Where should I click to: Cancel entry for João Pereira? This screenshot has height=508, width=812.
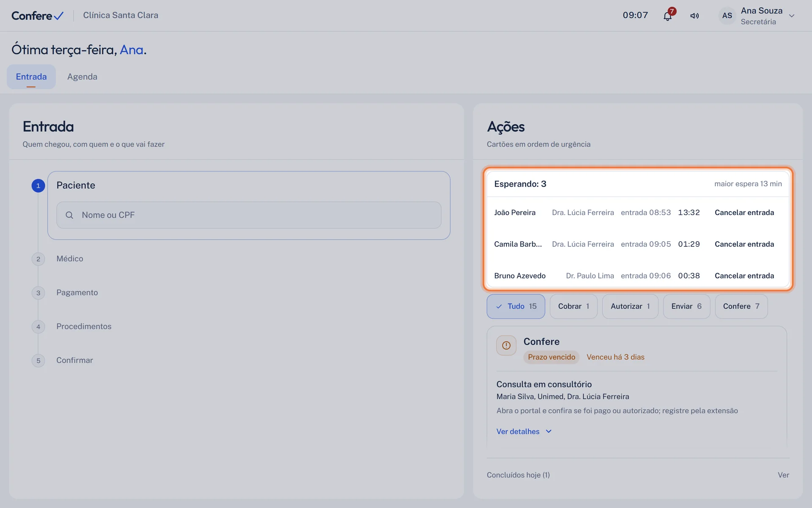tap(744, 213)
